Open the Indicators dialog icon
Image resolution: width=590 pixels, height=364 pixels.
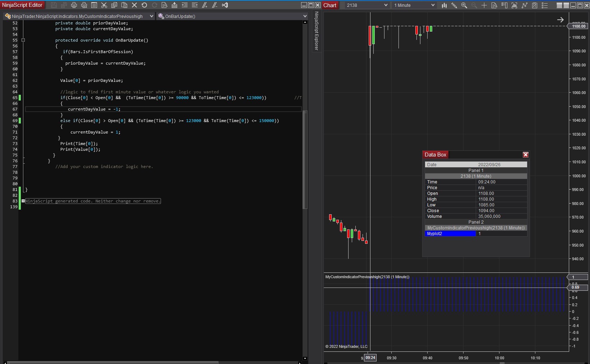click(x=525, y=5)
